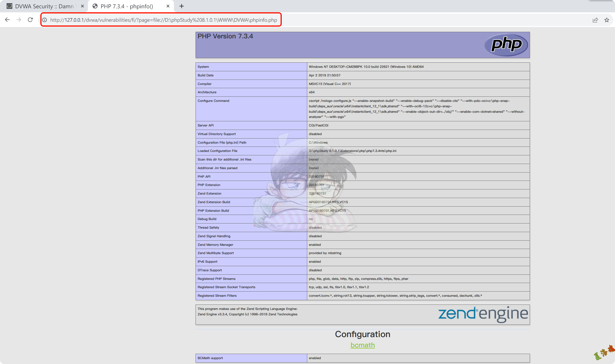Select the Apr 2 2019 21:50:57 value
The width and height of the screenshot is (615, 364).
325,75
